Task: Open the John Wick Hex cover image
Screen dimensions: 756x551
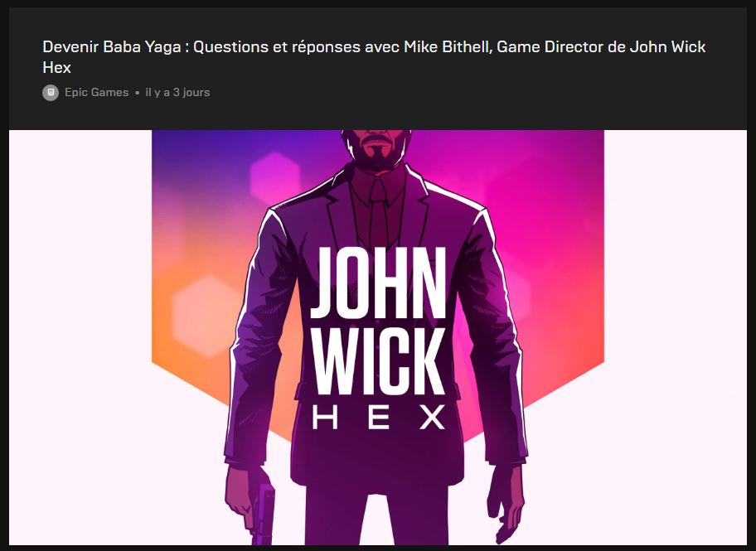Action: point(378,337)
